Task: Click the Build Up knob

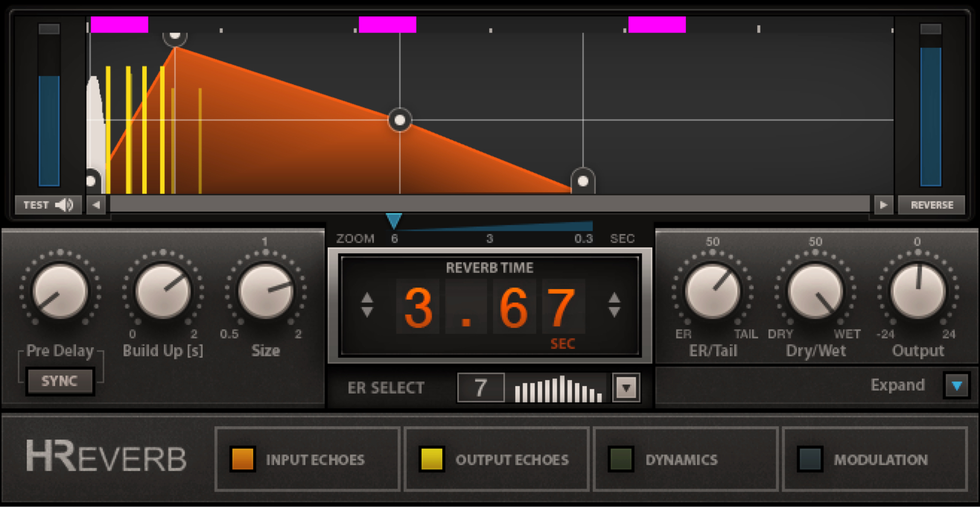Action: [163, 292]
